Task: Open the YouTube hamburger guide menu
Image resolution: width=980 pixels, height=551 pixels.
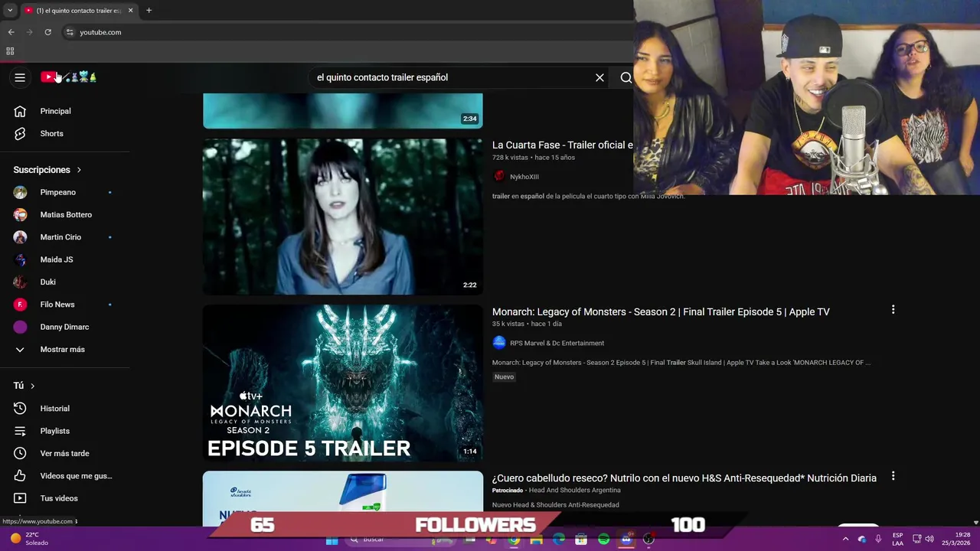Action: coord(20,77)
